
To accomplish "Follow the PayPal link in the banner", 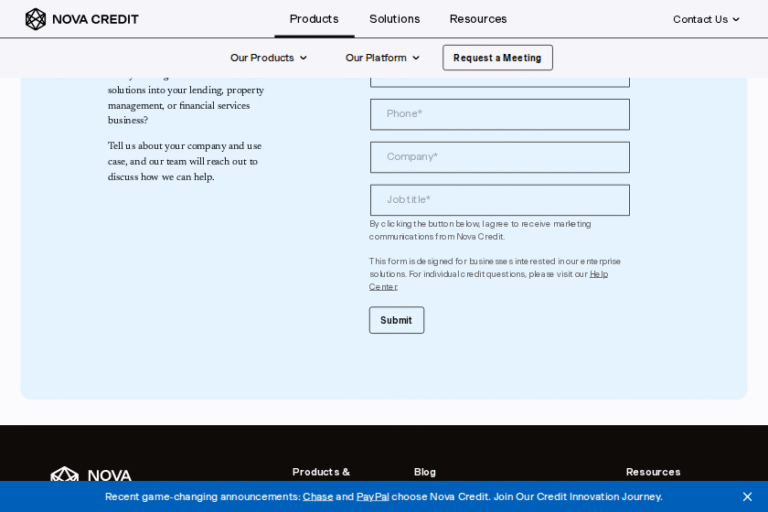I will 372,496.
